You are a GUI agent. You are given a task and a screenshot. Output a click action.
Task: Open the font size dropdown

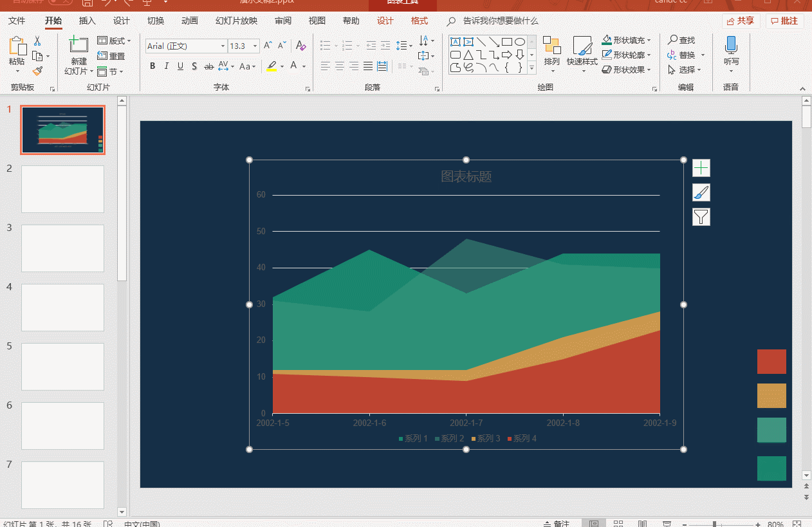(255, 46)
